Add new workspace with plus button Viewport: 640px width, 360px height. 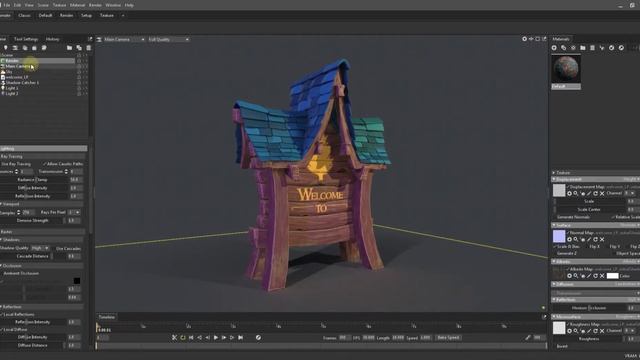pyautogui.click(x=123, y=16)
